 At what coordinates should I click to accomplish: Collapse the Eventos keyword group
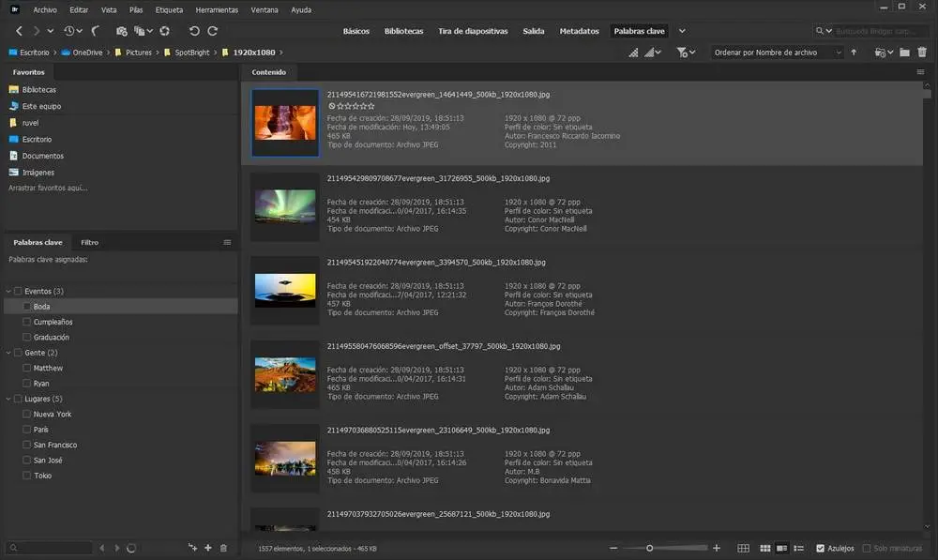point(8,292)
